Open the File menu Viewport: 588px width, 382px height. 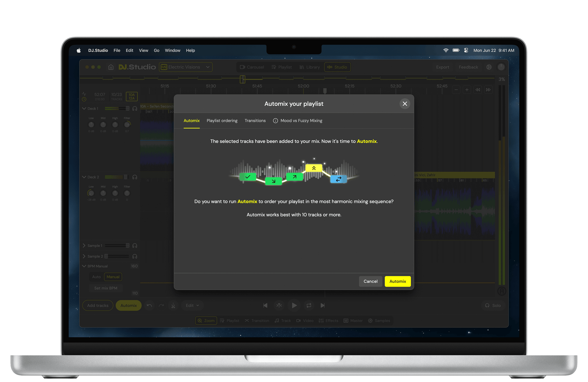[117, 50]
